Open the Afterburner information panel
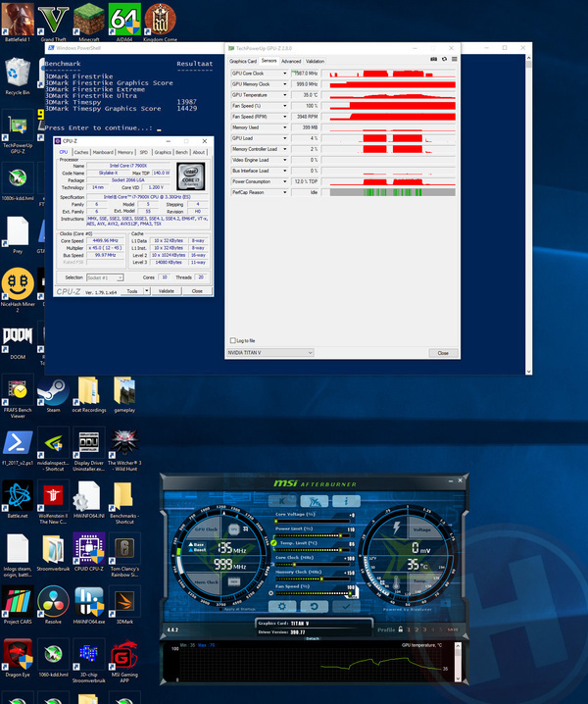This screenshot has width=588, height=704. [346, 501]
